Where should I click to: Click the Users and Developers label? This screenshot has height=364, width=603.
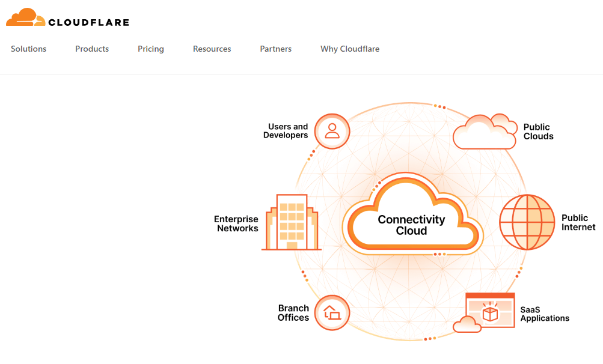pyautogui.click(x=286, y=131)
